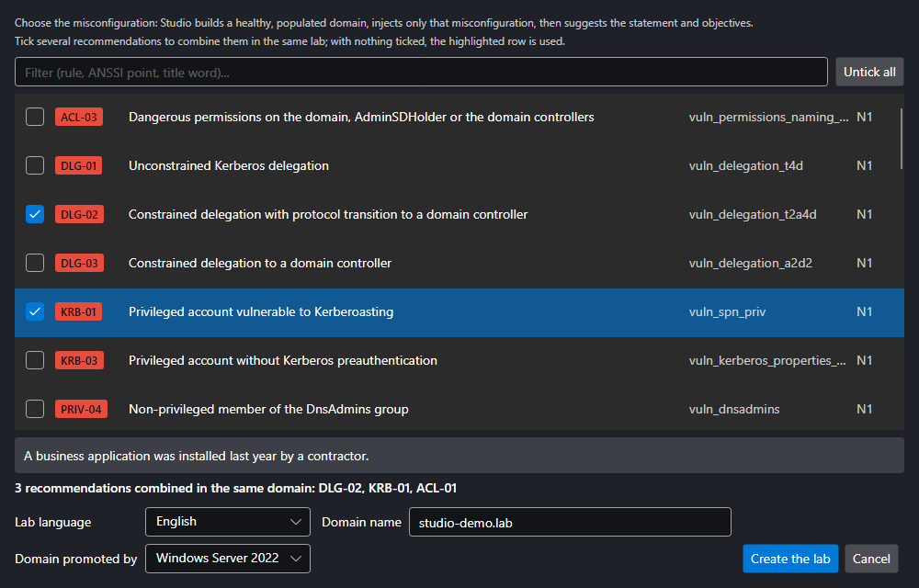
Task: Select the DLG-02 red badge
Action: [x=79, y=214]
